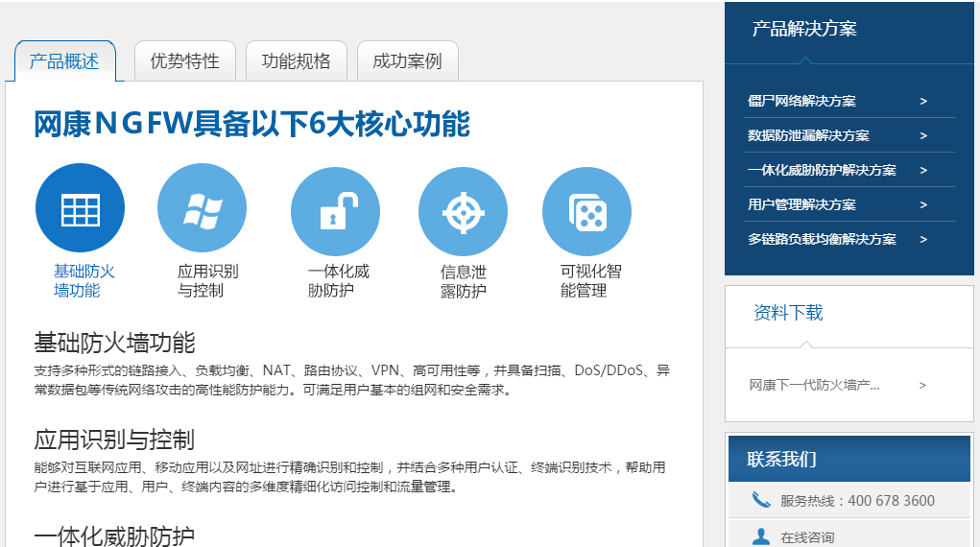Switch to the 成功案例 tab
The image size is (980, 547).
(408, 61)
